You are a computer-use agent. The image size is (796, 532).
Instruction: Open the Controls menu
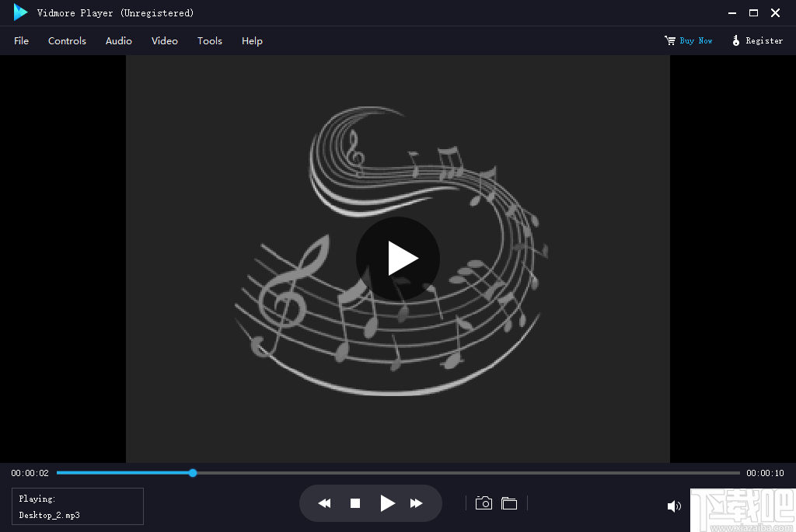tap(67, 40)
